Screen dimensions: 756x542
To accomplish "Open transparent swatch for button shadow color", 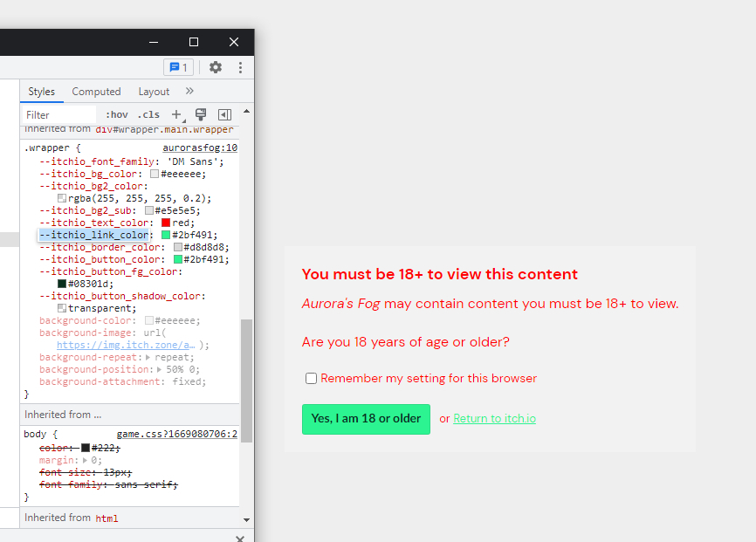I will pos(62,308).
